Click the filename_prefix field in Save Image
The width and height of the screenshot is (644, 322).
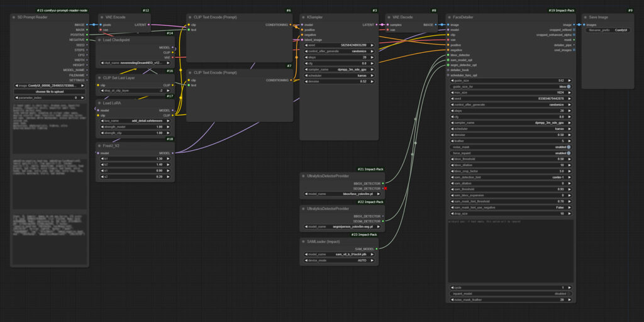pos(608,30)
